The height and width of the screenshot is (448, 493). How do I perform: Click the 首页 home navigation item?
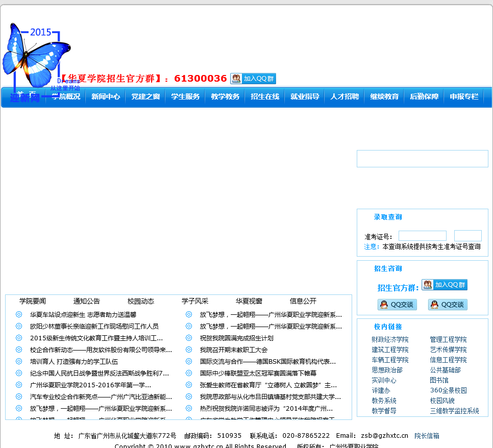(27, 94)
